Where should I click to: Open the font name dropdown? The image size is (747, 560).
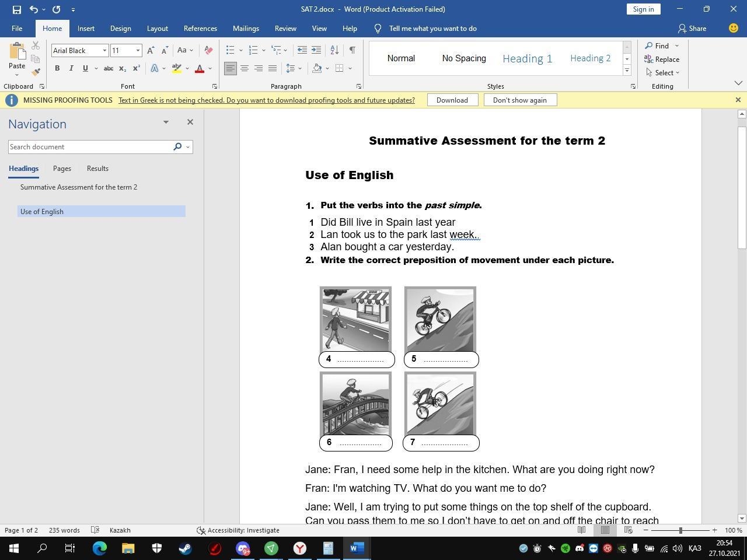point(104,51)
